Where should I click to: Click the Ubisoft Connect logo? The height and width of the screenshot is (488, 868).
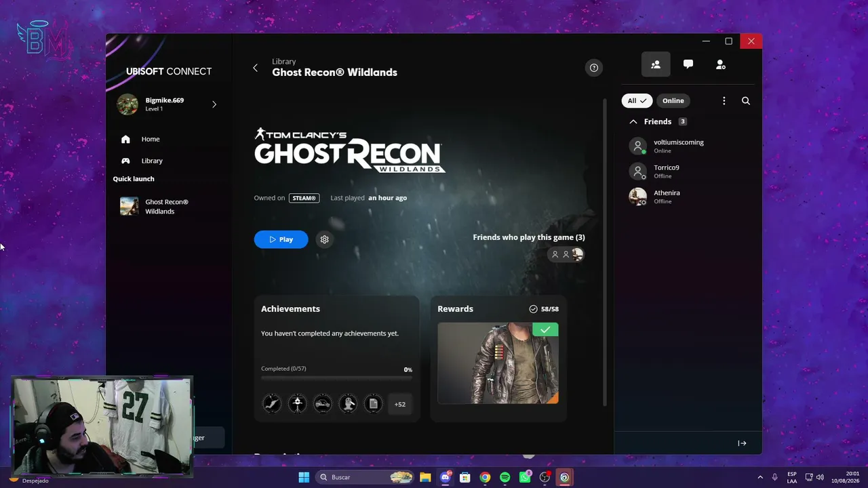[169, 71]
